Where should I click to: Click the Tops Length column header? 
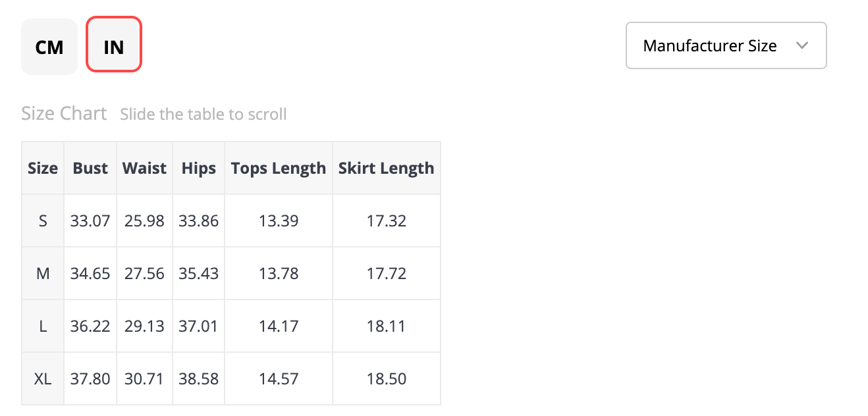(279, 168)
